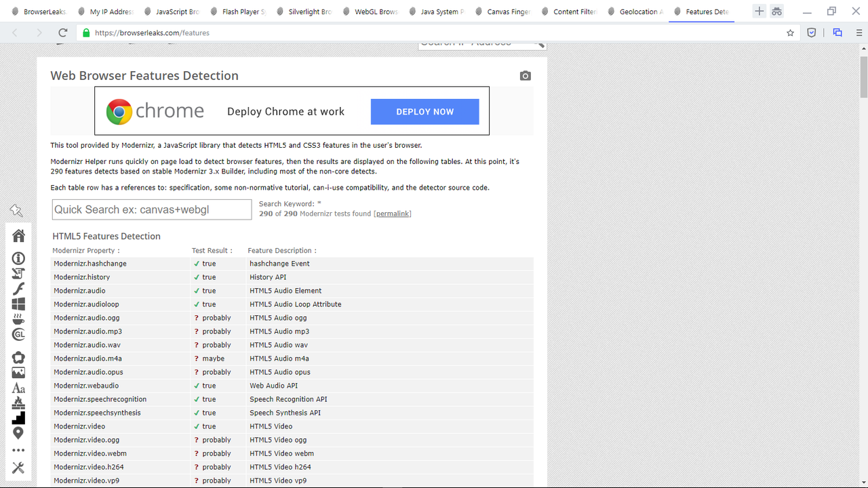
Task: Click the 'Web Browser Features Detection' title
Action: point(144,76)
